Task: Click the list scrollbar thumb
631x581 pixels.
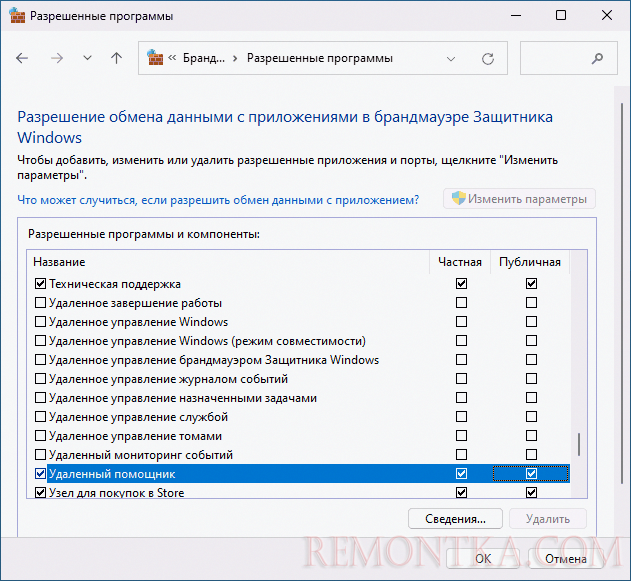Action: click(579, 444)
